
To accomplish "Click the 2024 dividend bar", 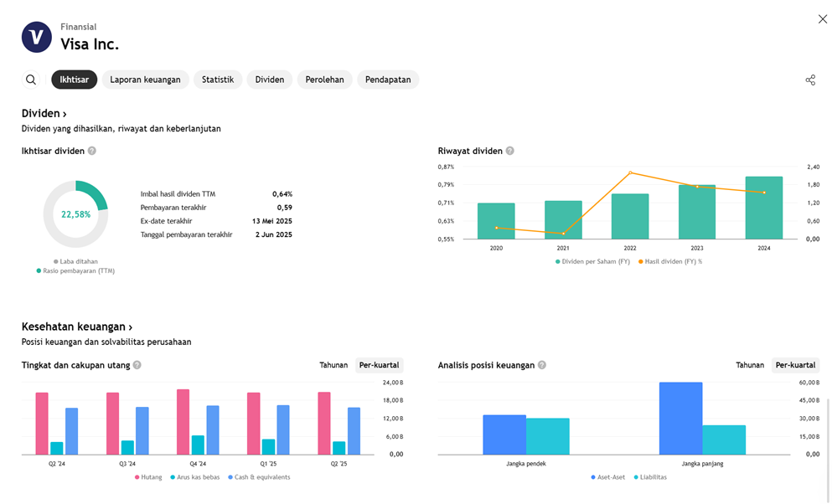I will click(764, 208).
